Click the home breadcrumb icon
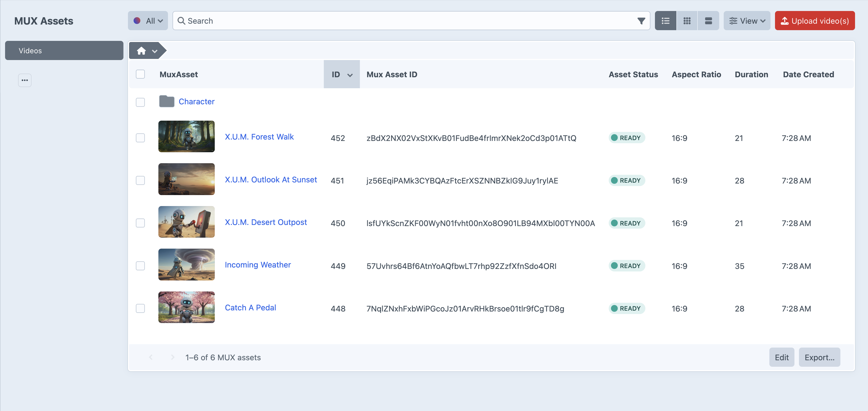 coord(141,51)
